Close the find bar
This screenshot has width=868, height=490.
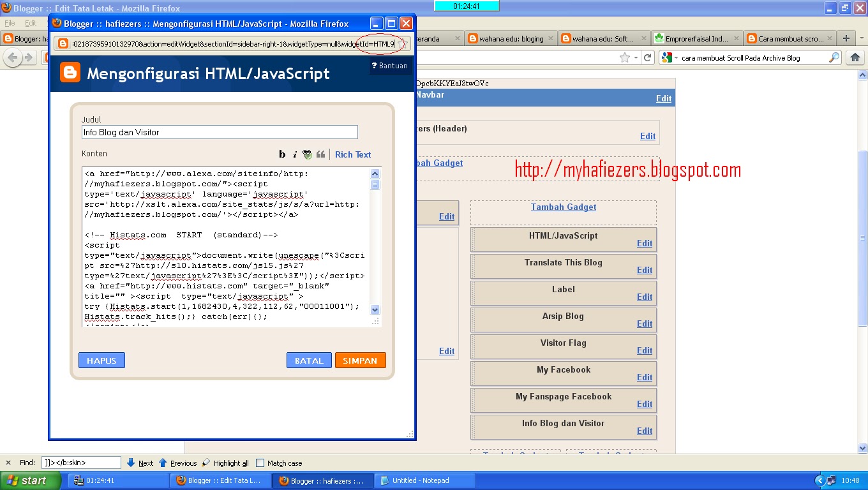8,463
